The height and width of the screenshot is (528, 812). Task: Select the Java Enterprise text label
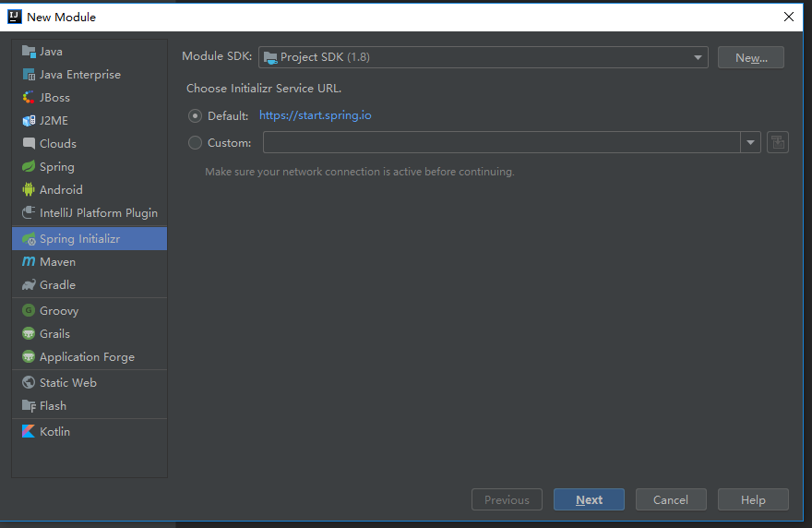pos(80,75)
